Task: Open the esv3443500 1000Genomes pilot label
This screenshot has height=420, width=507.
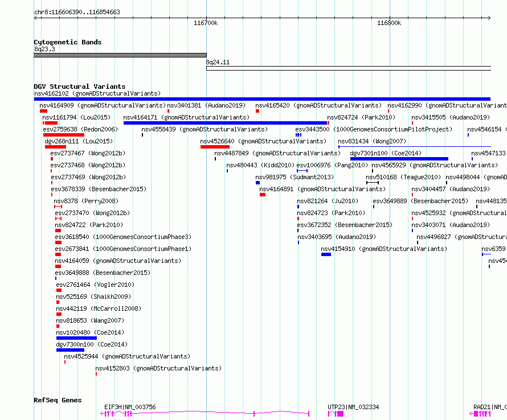Action: coord(374,129)
